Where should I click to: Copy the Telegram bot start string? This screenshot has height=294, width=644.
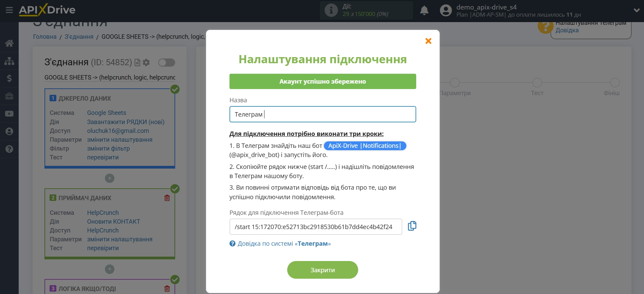412,226
